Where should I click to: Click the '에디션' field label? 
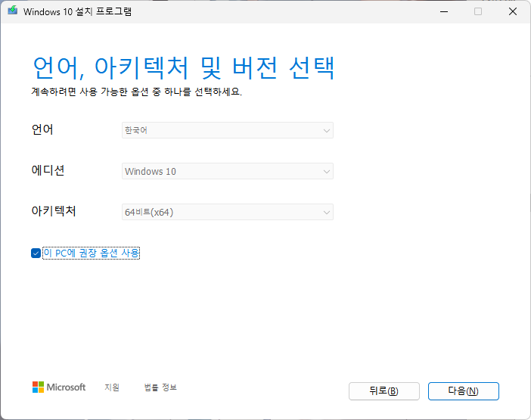coord(48,170)
